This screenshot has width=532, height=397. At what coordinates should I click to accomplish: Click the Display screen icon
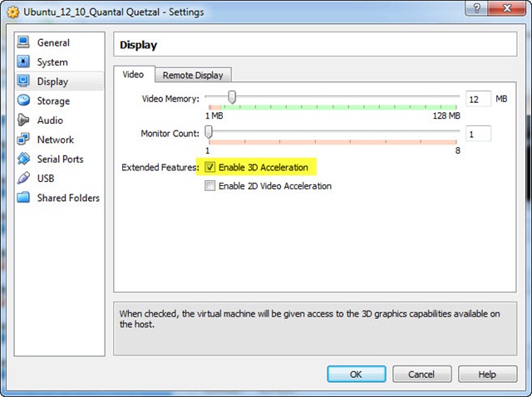click(x=23, y=81)
